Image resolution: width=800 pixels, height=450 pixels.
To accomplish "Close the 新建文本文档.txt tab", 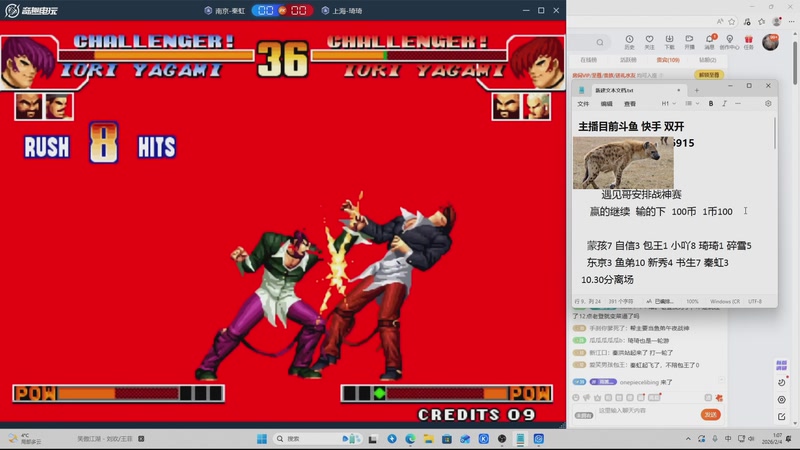I will tap(679, 90).
